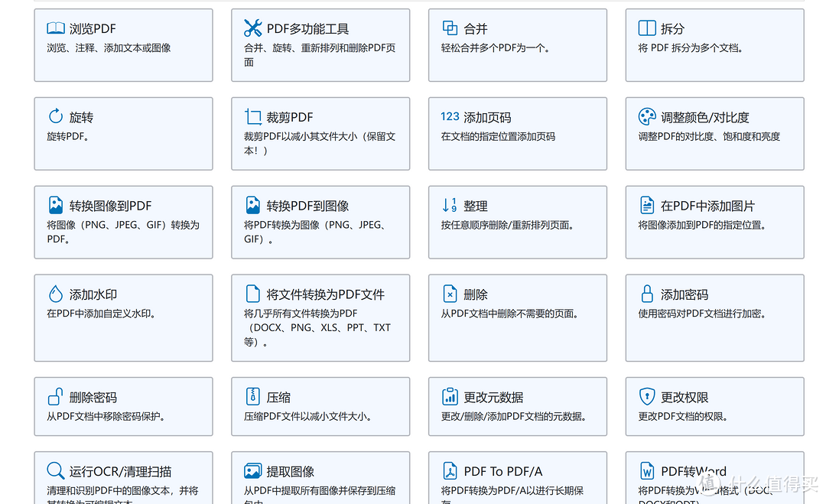Click the 添加密码 title text
The image size is (826, 504).
click(x=685, y=294)
